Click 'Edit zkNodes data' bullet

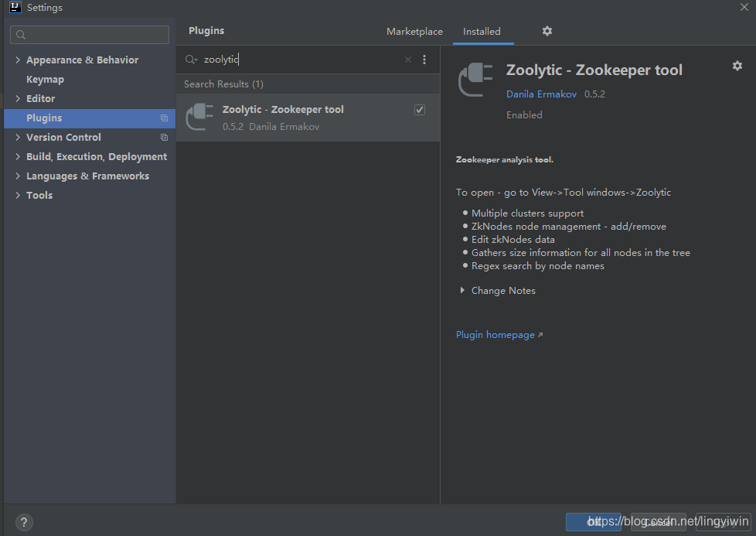click(x=513, y=239)
